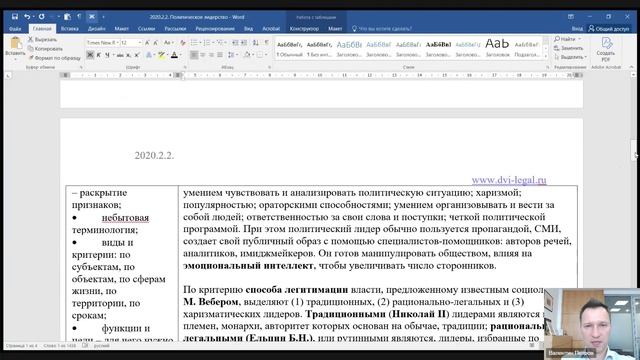Viewport: 640px width, 360px height.
Task: Open the font size 12 dropdown
Action: coord(131,42)
